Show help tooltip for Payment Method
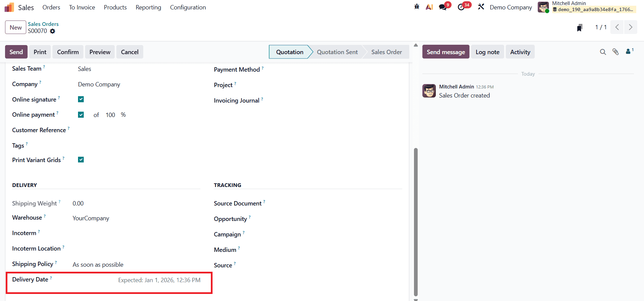The image size is (644, 301). point(263,68)
